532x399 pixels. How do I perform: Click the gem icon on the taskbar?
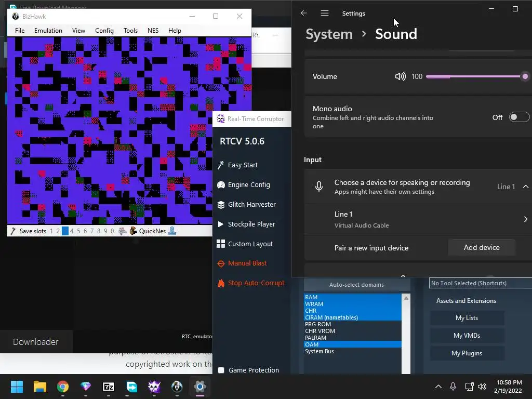click(86, 387)
